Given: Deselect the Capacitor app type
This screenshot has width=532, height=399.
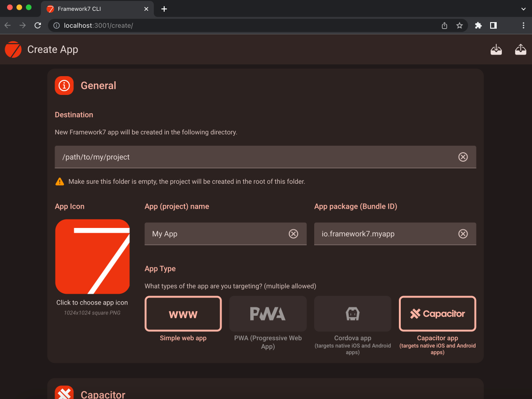Looking at the screenshot, I should (437, 313).
